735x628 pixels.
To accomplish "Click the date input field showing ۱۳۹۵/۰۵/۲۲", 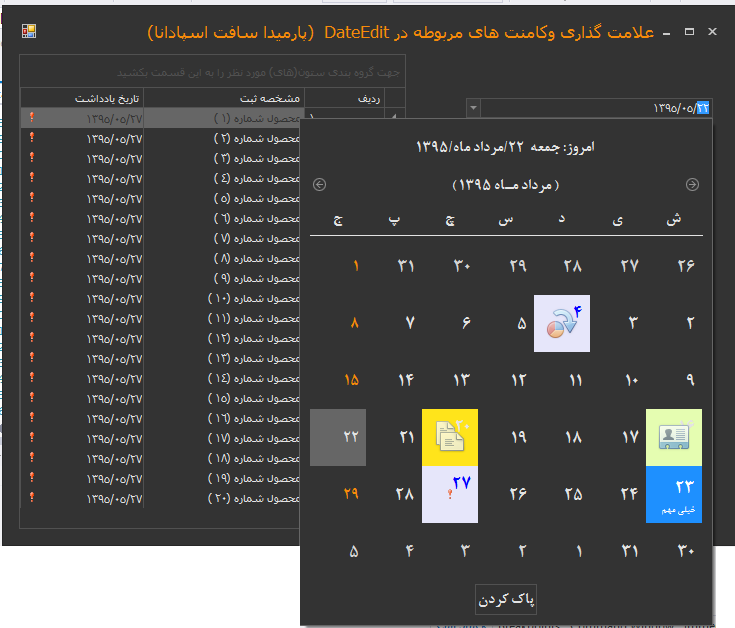I will (590, 107).
